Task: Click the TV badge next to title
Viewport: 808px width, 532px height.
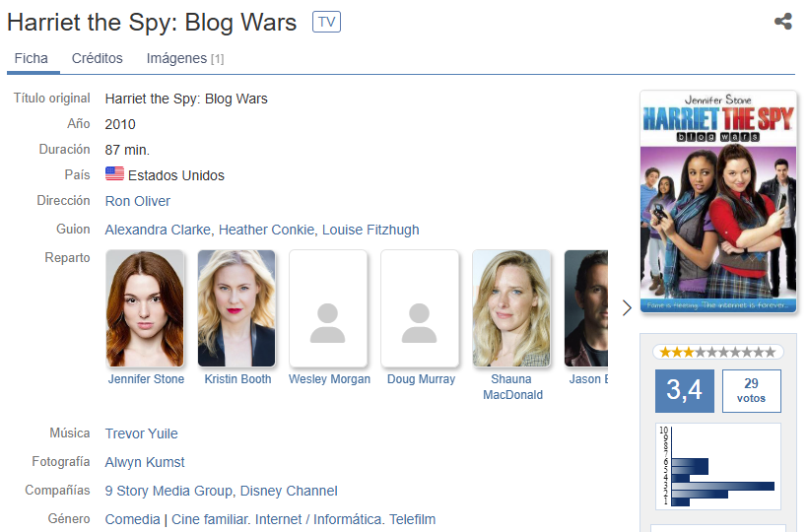Action: coord(326,22)
